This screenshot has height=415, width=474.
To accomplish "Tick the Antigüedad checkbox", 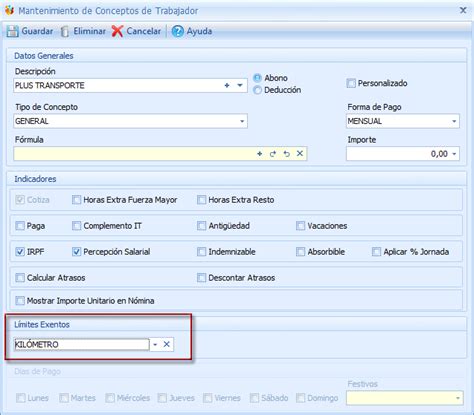I will 201,226.
